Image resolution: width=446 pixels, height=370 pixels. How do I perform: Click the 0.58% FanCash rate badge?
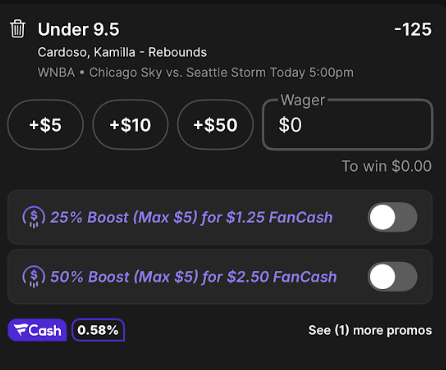(x=98, y=330)
